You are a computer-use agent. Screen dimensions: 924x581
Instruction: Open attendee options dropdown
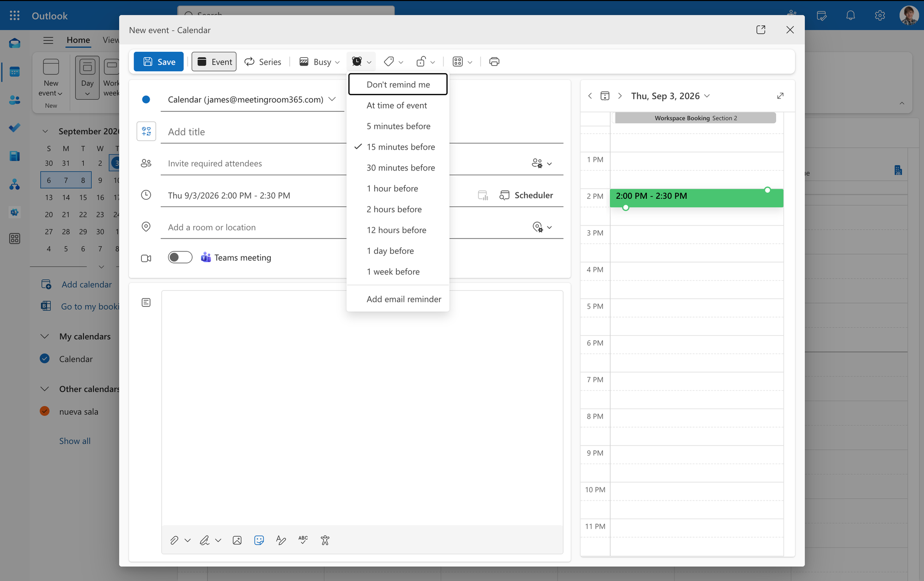542,164
